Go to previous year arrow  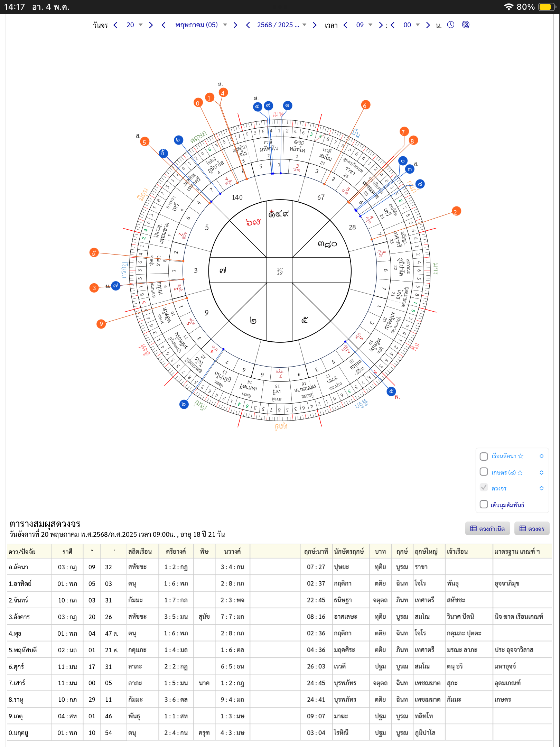pos(248,25)
